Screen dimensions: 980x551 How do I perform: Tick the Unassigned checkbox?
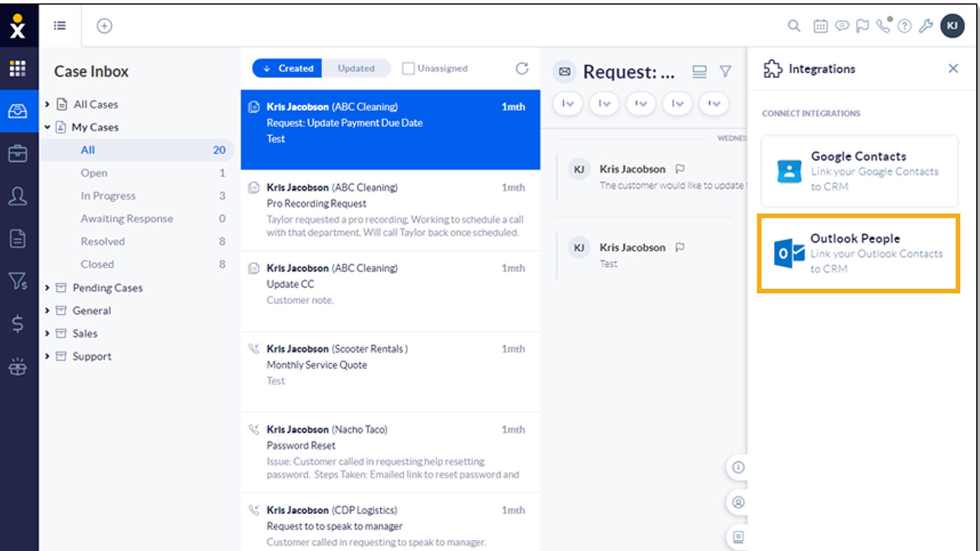[408, 68]
